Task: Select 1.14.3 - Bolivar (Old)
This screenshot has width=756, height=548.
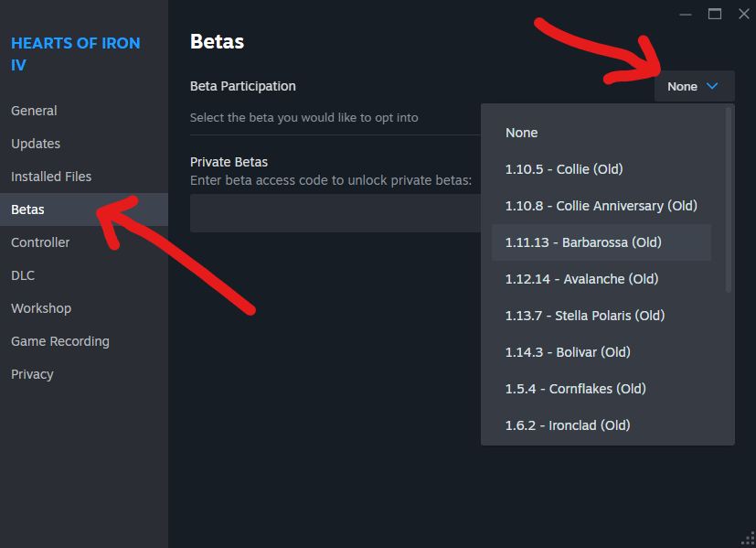Action: [568, 352]
